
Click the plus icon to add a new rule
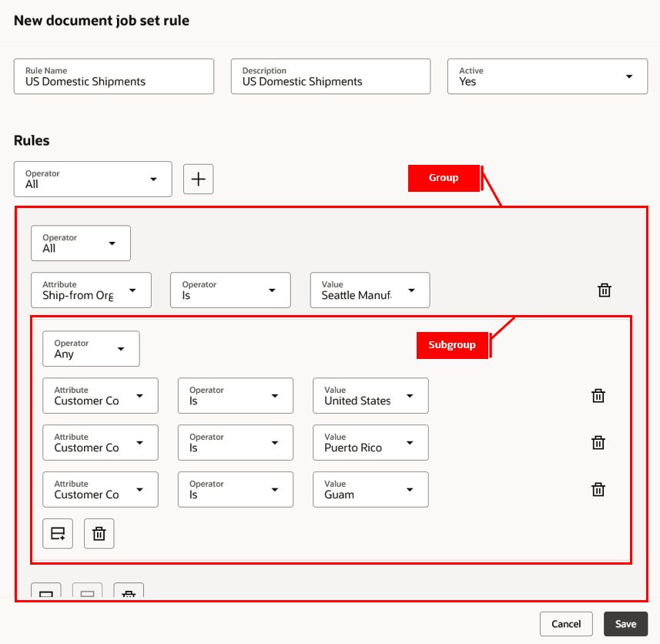pos(198,179)
